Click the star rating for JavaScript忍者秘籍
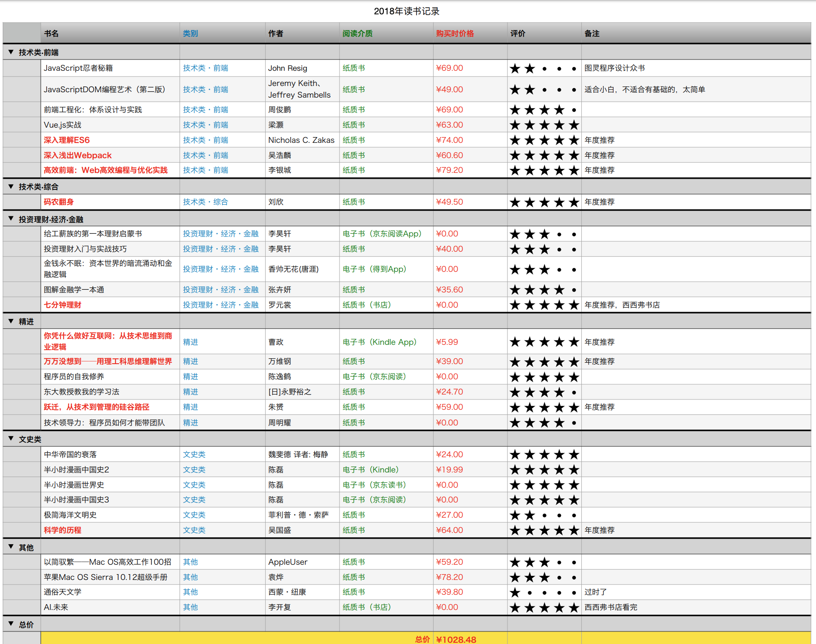The width and height of the screenshot is (816, 644). pyautogui.click(x=544, y=69)
